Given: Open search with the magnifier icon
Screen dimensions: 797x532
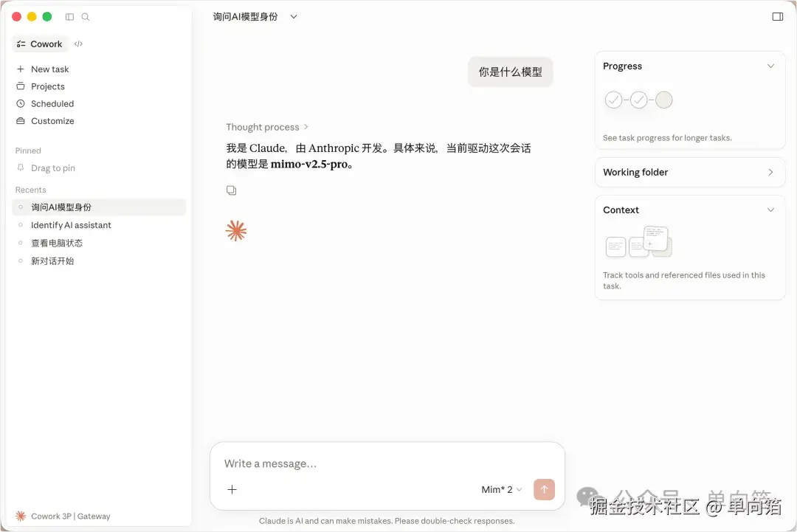Looking at the screenshot, I should (x=86, y=17).
